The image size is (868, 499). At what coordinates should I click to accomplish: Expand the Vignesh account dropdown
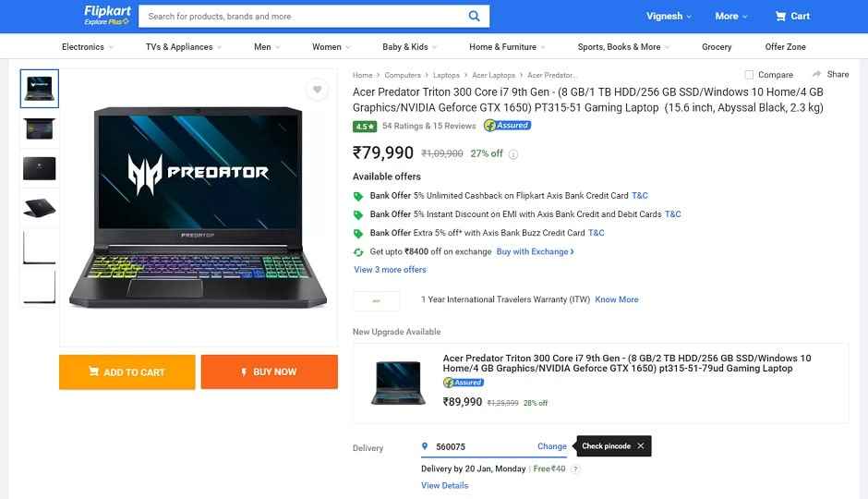pyautogui.click(x=669, y=16)
